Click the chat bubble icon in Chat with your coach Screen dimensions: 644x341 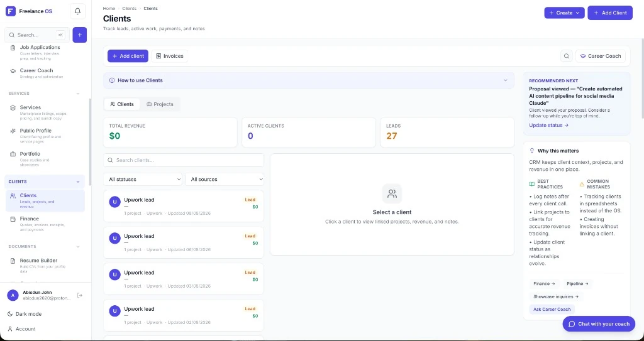(x=571, y=324)
